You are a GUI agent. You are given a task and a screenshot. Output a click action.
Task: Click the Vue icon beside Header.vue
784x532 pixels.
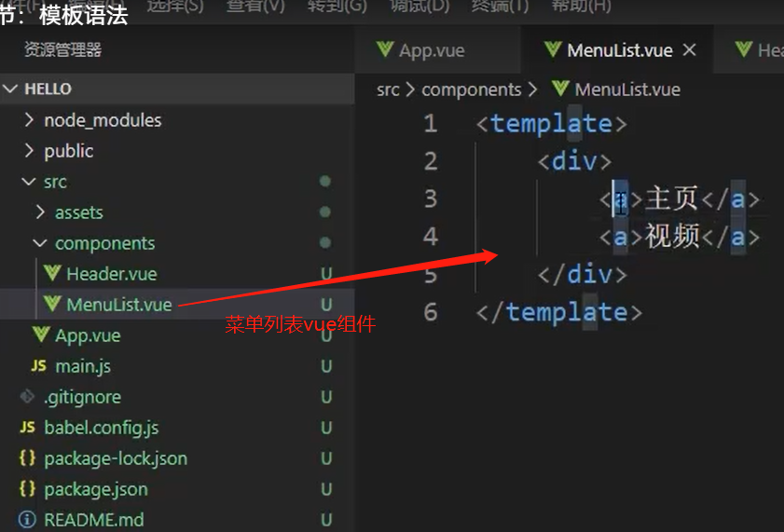coord(52,273)
